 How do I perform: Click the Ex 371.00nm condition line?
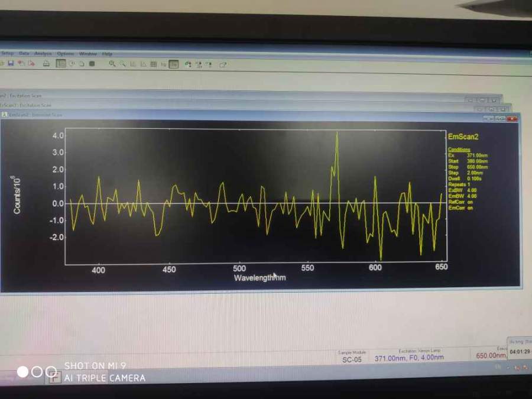(468, 155)
